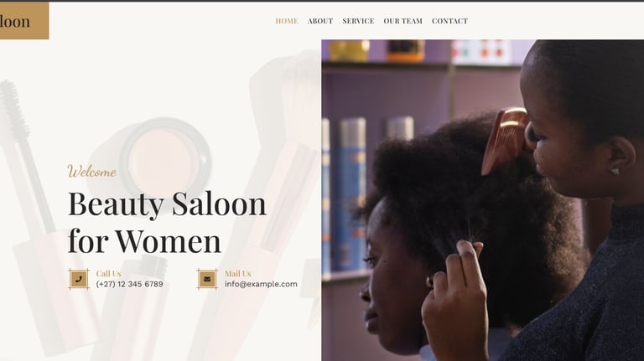The width and height of the screenshot is (644, 361).
Task: Click the phone number (+27) 12 345 6789
Action: point(129,284)
